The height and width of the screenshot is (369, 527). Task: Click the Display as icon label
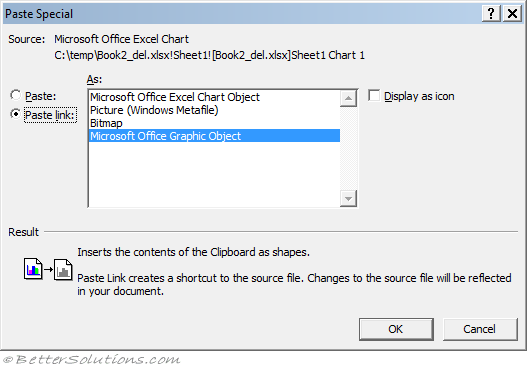[419, 96]
